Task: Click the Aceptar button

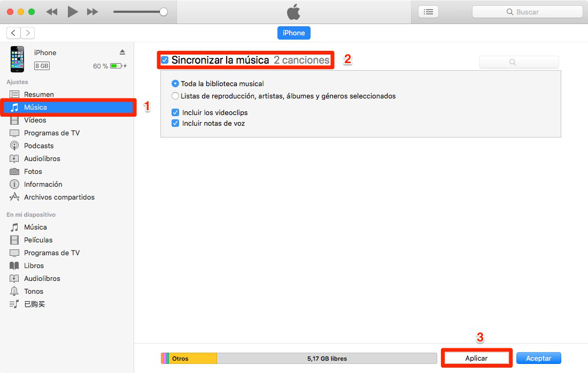Action: (538, 359)
